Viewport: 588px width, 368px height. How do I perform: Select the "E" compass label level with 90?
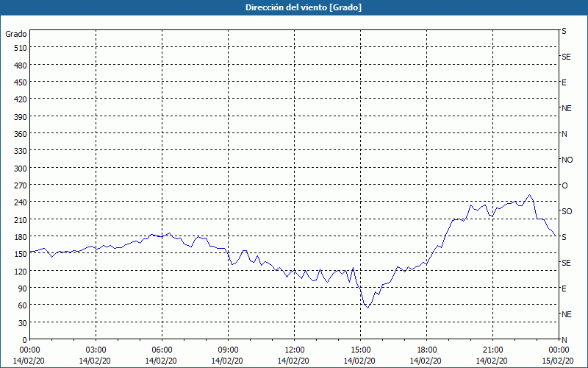[564, 289]
